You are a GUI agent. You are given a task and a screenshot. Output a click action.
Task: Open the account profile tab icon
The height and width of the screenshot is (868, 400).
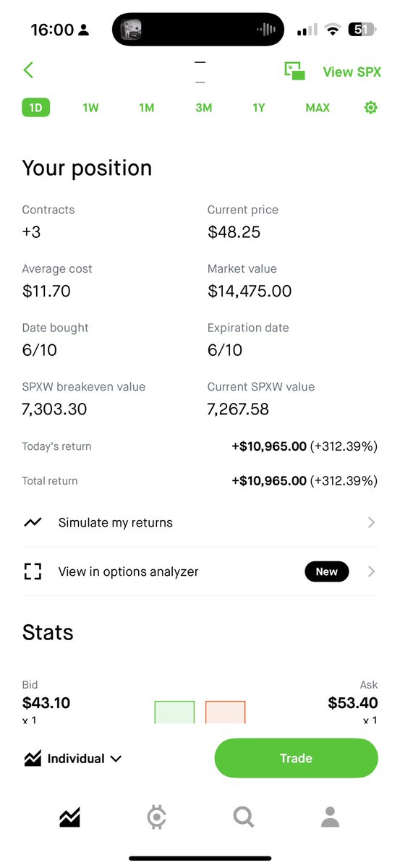click(330, 817)
